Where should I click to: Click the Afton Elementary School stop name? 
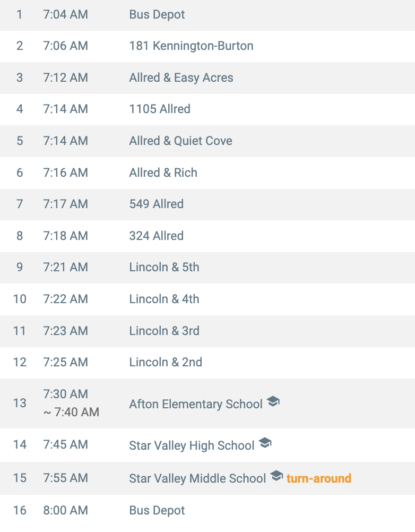tap(196, 405)
